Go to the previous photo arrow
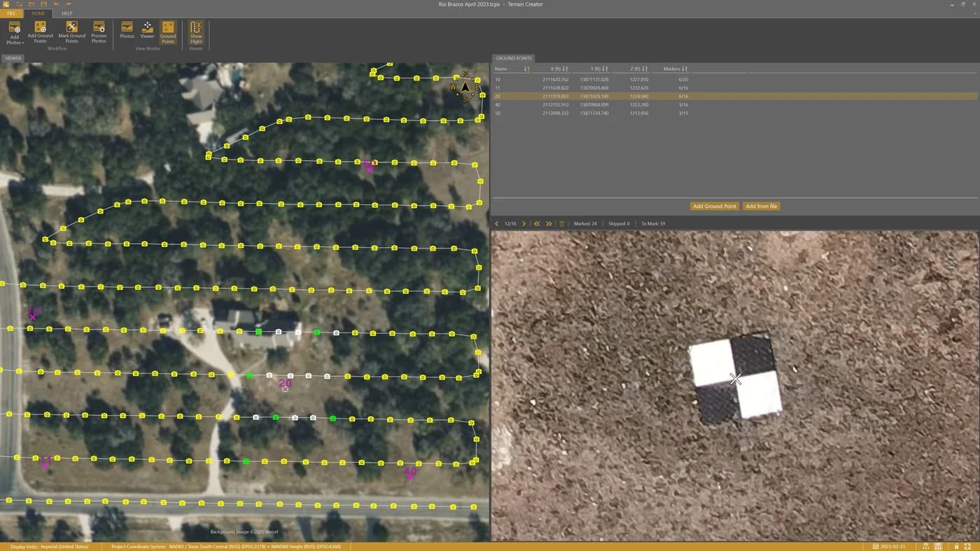This screenshot has width=980, height=551. (x=497, y=224)
